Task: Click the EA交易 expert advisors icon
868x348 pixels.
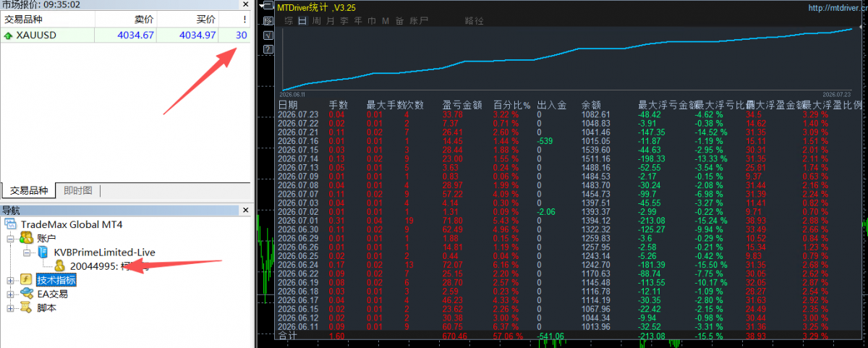Action: [x=27, y=294]
